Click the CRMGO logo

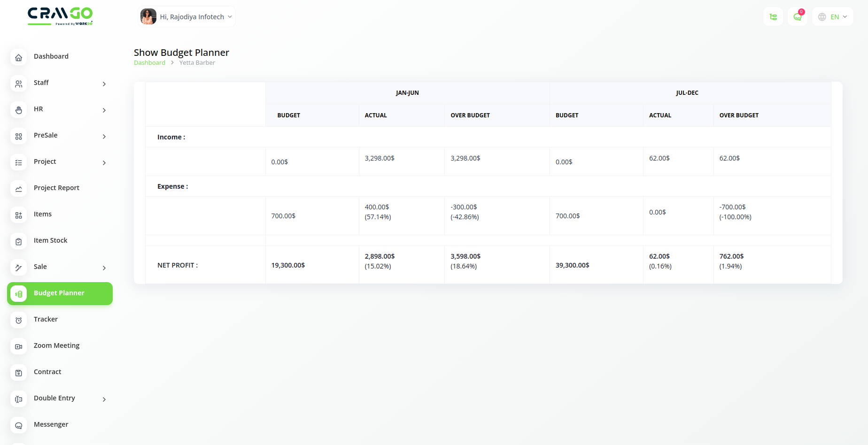60,16
